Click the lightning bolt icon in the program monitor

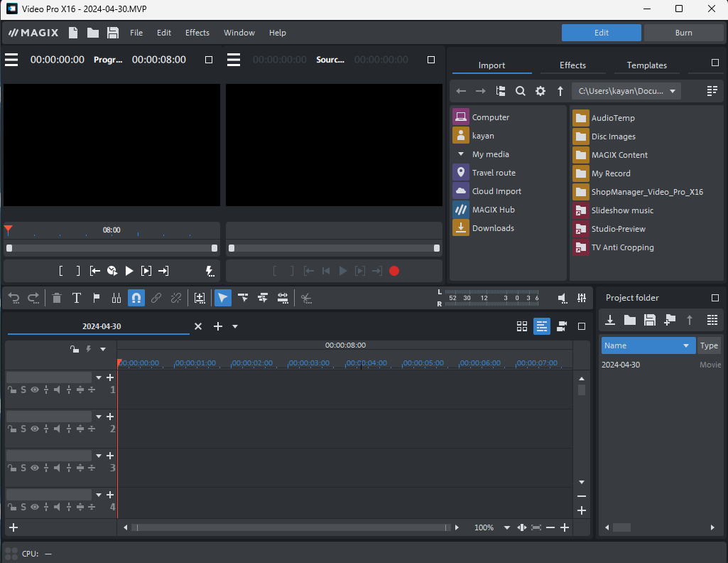(210, 271)
